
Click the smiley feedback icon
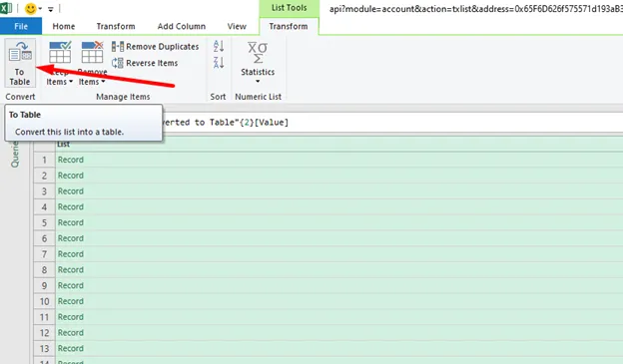click(30, 8)
